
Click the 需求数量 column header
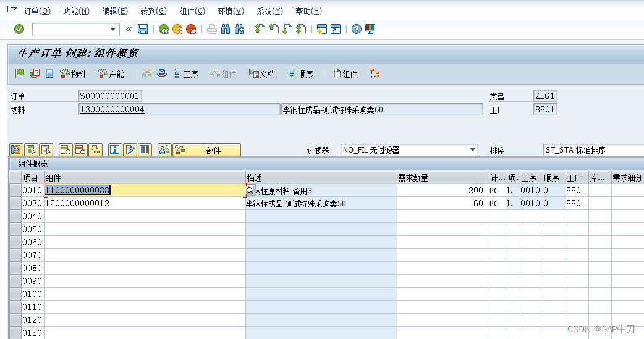(443, 178)
